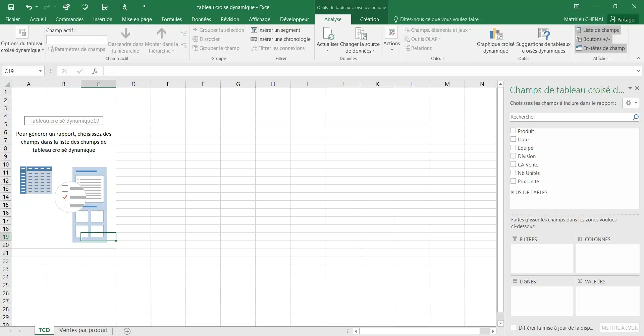Click Suggestions de tableaux croisés dynamiques icon
The height and width of the screenshot is (336, 644).
click(x=543, y=34)
